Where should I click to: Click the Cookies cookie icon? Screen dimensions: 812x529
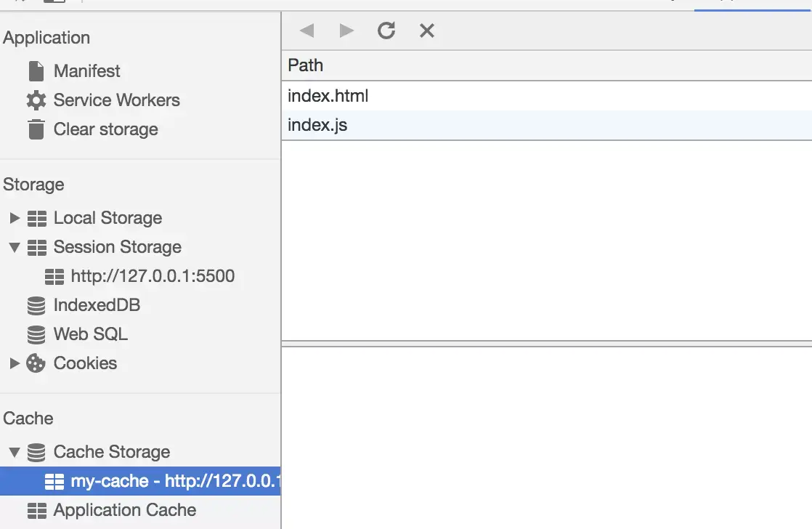point(36,363)
